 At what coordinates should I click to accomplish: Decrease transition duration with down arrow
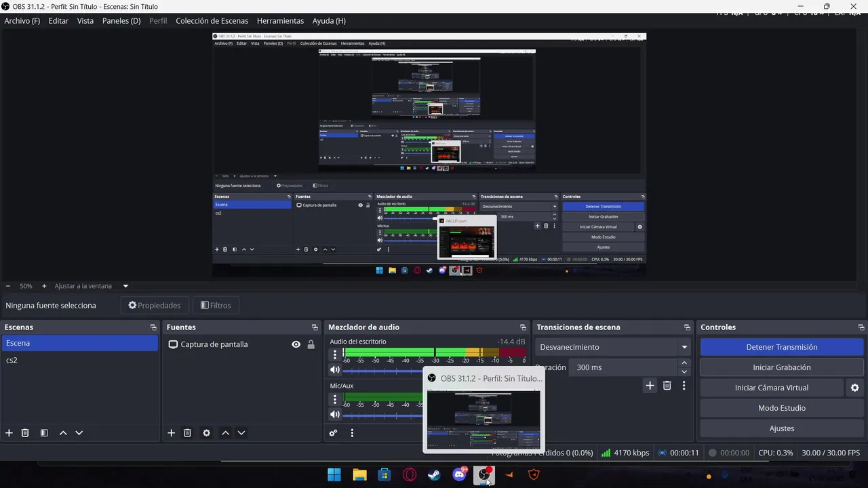[684, 371]
